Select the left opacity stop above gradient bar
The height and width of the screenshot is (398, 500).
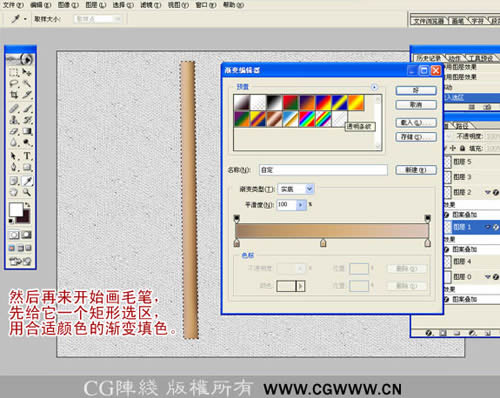237,218
